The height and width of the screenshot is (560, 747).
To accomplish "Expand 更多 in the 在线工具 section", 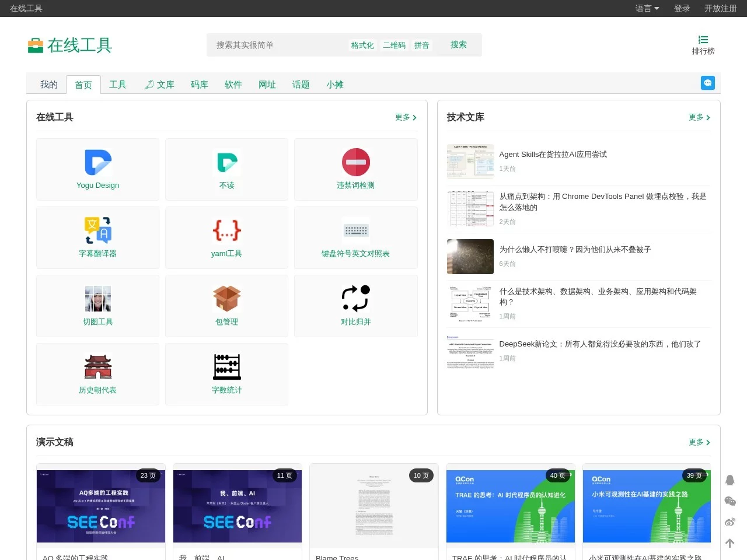I will point(406,117).
